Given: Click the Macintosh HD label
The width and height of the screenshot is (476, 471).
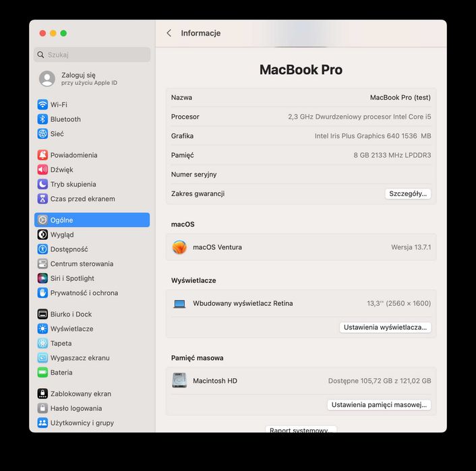Looking at the screenshot, I should 215,381.
